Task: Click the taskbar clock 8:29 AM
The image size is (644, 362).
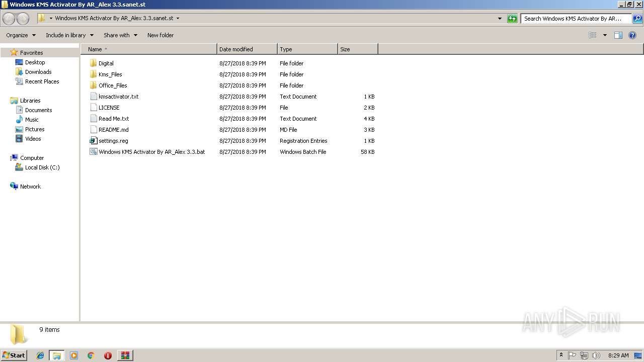Action: tap(618, 355)
